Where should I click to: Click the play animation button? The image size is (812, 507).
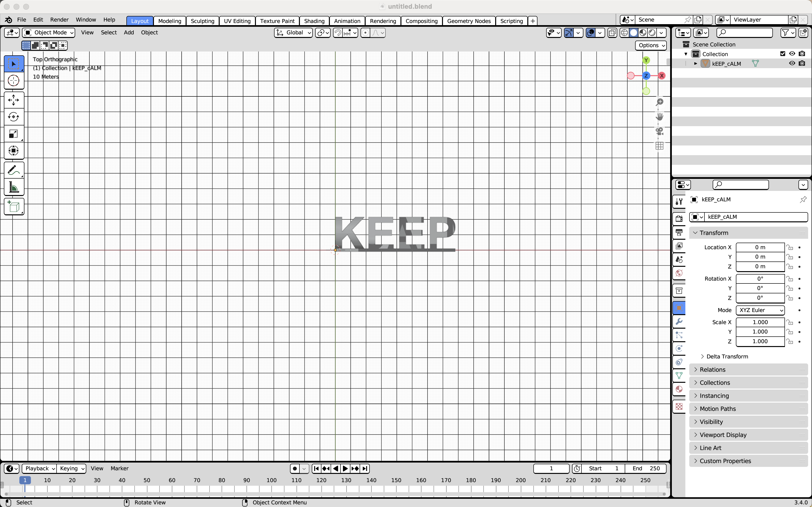(345, 468)
